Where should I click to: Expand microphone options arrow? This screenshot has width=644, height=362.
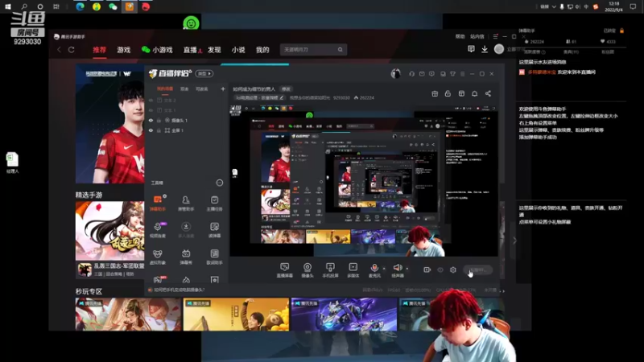click(x=384, y=269)
